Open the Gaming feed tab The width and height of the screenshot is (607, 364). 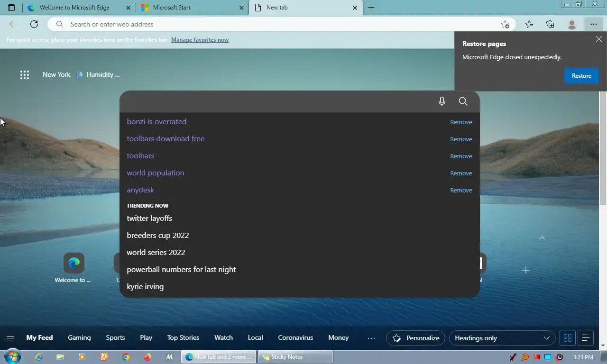click(x=79, y=338)
